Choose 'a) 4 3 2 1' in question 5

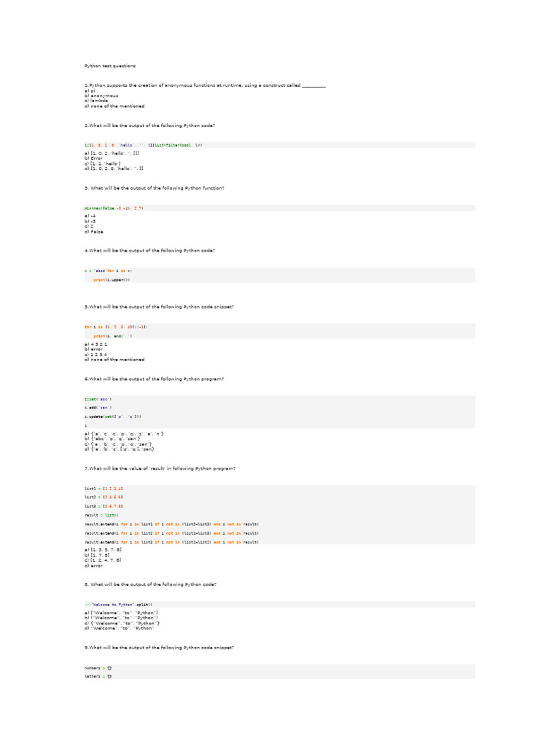click(97, 344)
